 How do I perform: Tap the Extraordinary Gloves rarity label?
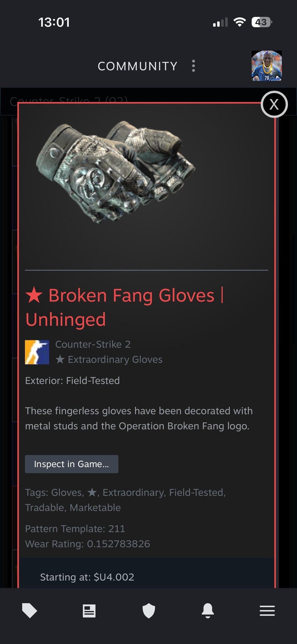(109, 360)
